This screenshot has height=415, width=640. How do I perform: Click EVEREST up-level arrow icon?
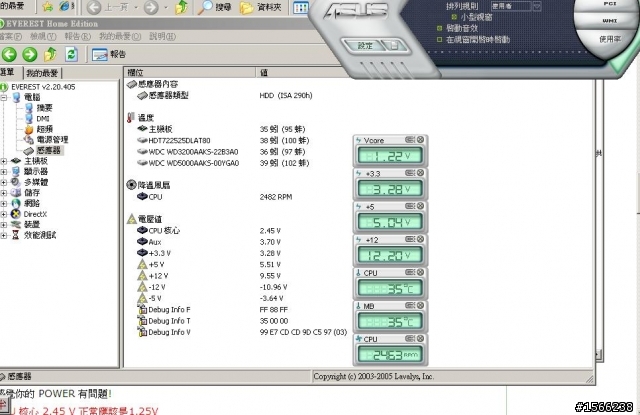(50, 54)
